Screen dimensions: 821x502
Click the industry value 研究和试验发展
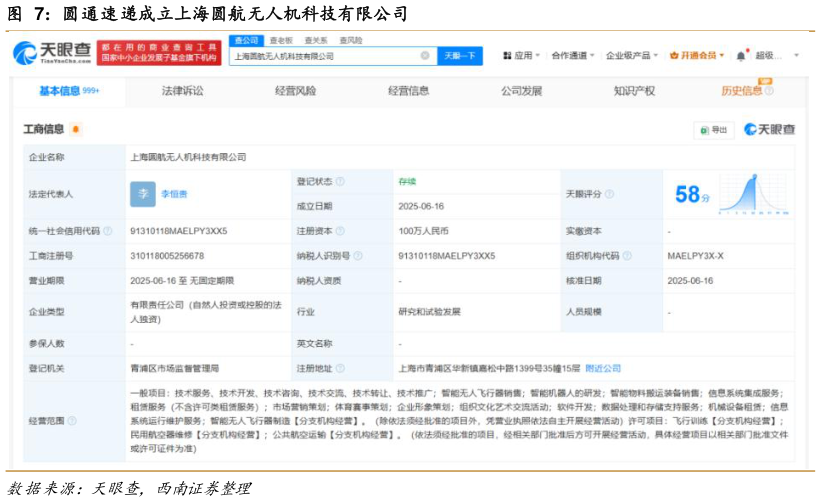point(429,312)
